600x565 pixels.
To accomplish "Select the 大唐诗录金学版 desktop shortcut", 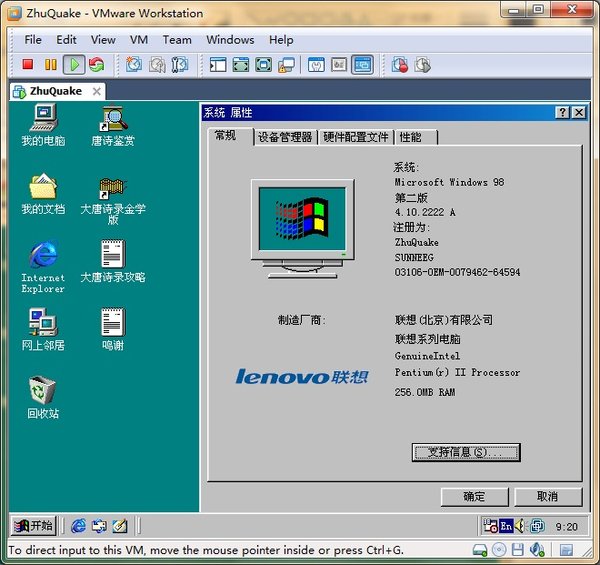I will pos(113,201).
